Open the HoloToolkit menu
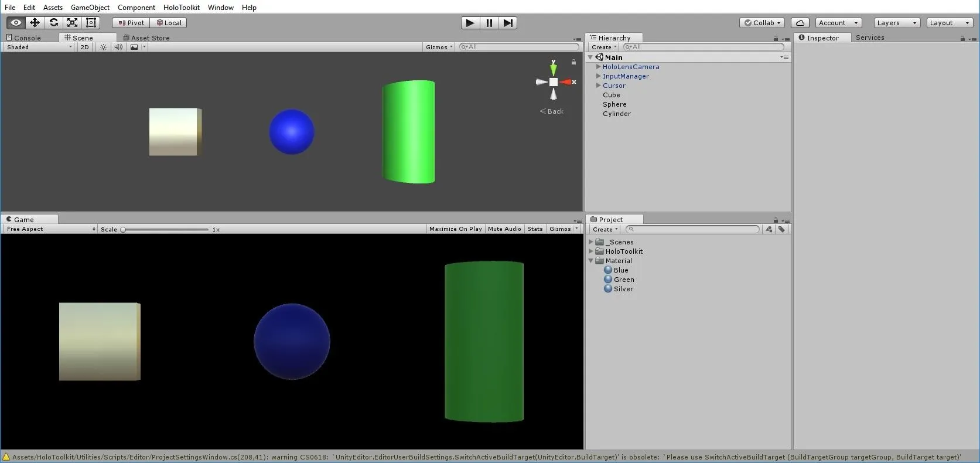Viewport: 980px width, 463px height. 181,7
